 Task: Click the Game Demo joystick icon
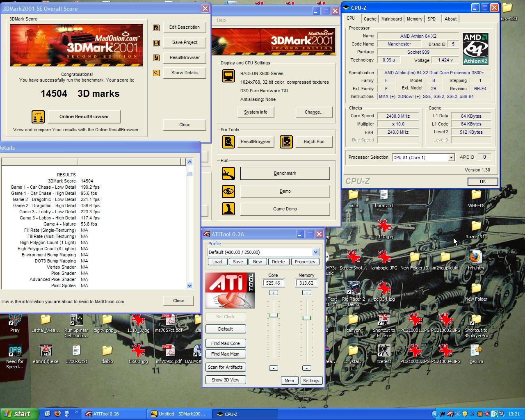point(228,209)
